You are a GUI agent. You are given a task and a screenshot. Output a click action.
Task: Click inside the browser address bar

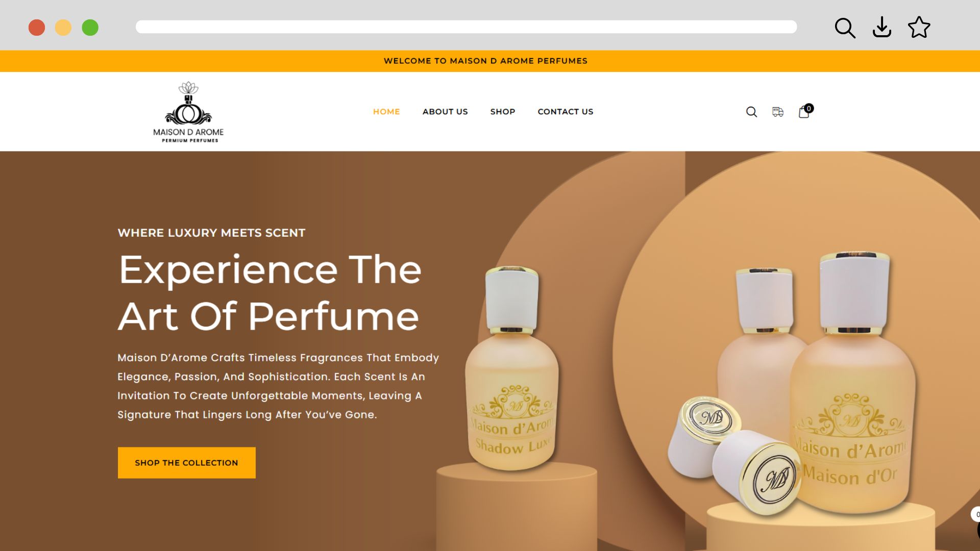(466, 27)
